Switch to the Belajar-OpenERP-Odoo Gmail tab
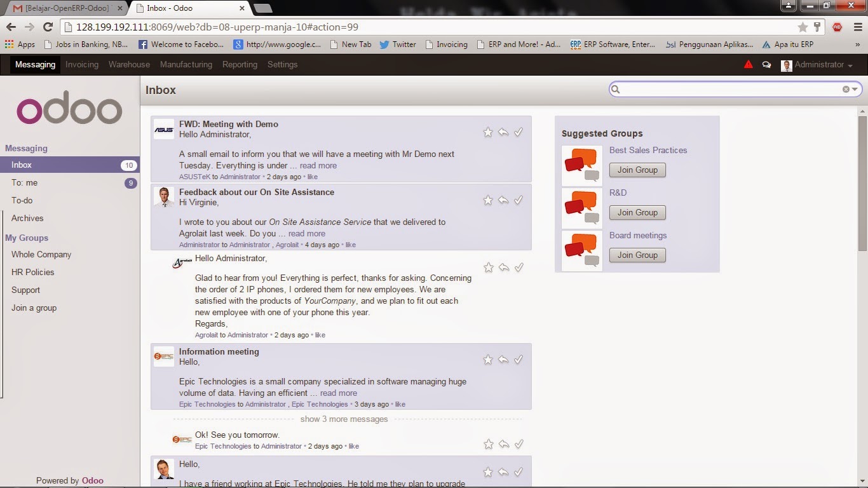868x488 pixels. click(x=68, y=8)
